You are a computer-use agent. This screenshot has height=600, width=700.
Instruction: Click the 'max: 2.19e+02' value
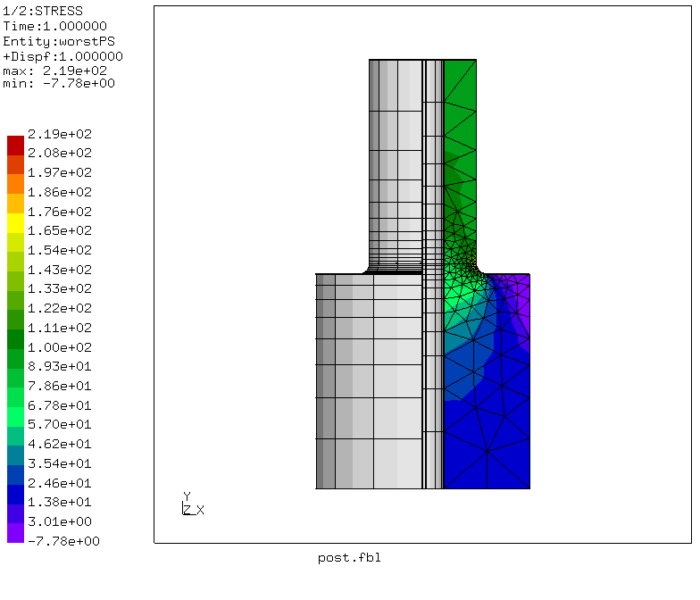tap(55, 71)
